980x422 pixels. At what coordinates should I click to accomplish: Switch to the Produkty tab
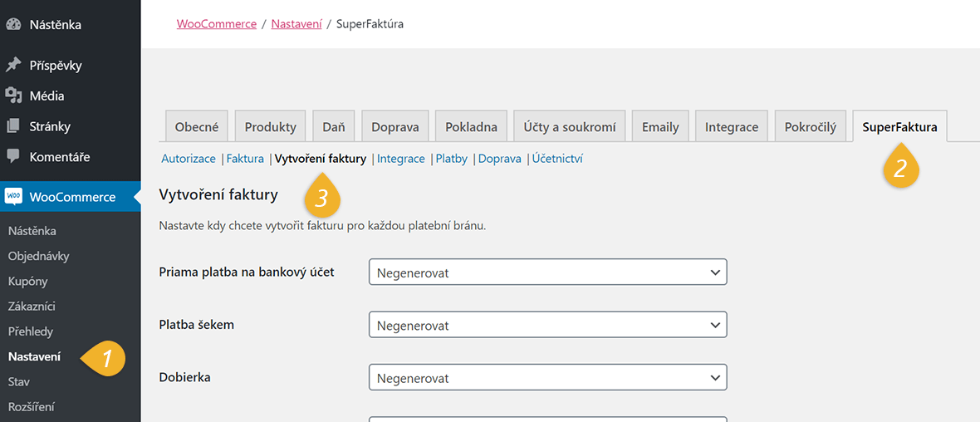[270, 126]
